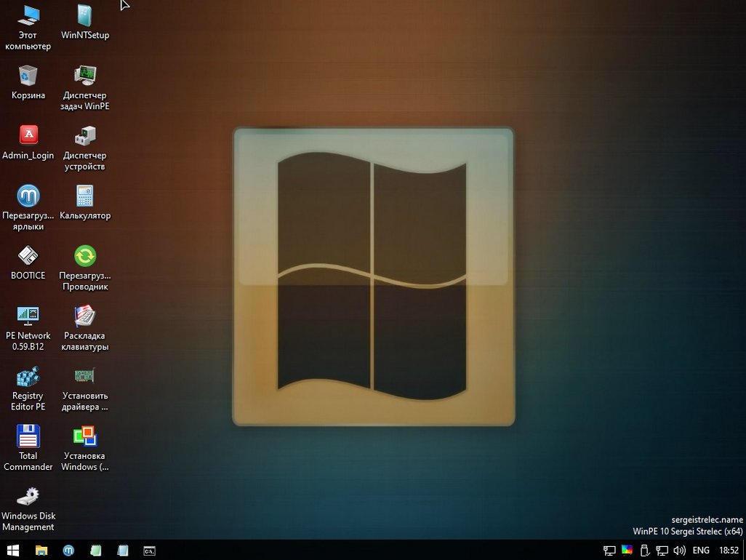
Task: Open Диспетчер задач WinPE shortcut
Action: (x=85, y=76)
